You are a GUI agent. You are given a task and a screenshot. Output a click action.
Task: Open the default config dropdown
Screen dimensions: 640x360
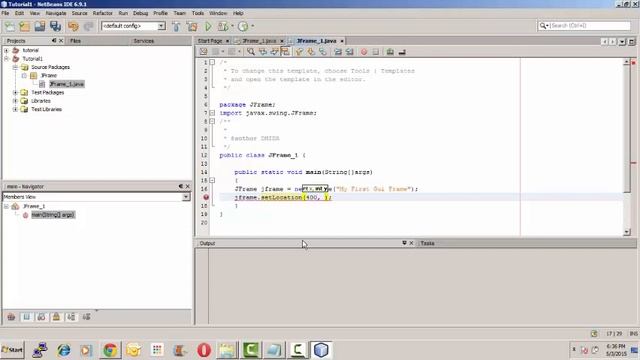coord(161,26)
